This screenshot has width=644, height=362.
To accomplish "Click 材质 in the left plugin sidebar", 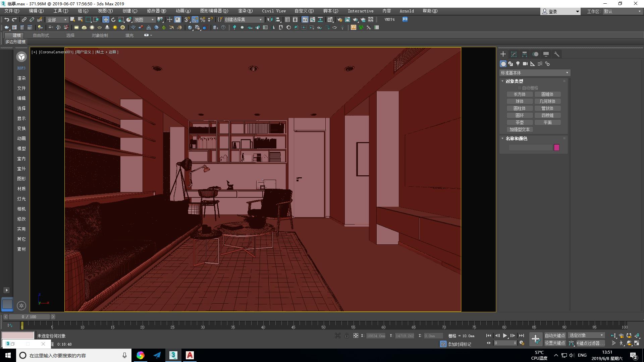I will click(21, 189).
